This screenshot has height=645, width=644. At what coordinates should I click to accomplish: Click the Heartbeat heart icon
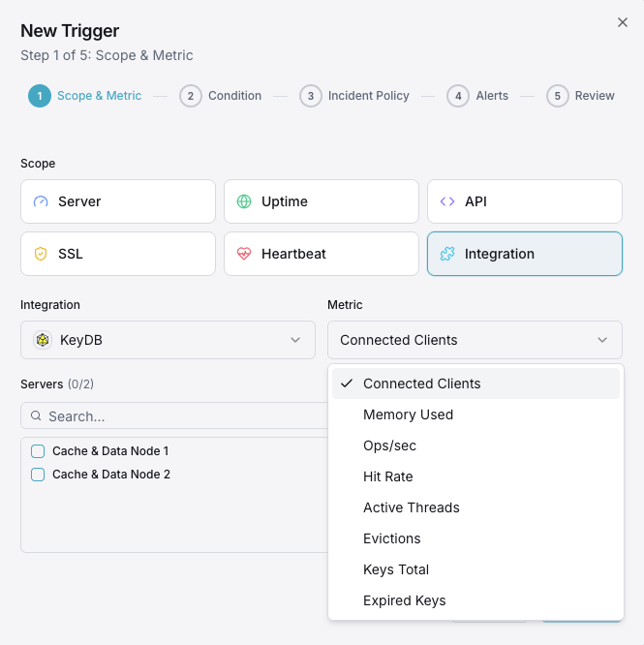[244, 254]
